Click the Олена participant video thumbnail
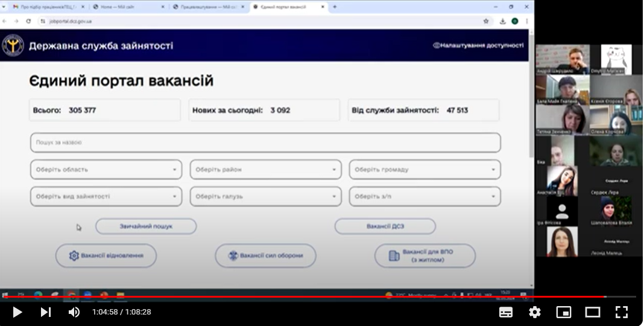The width and height of the screenshot is (644, 326). pyautogui.click(x=616, y=120)
